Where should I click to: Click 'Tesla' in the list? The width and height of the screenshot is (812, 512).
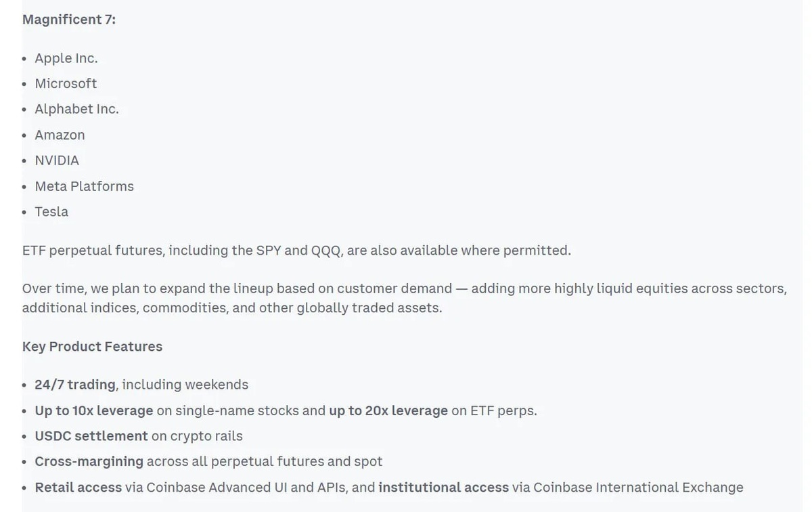coord(51,212)
